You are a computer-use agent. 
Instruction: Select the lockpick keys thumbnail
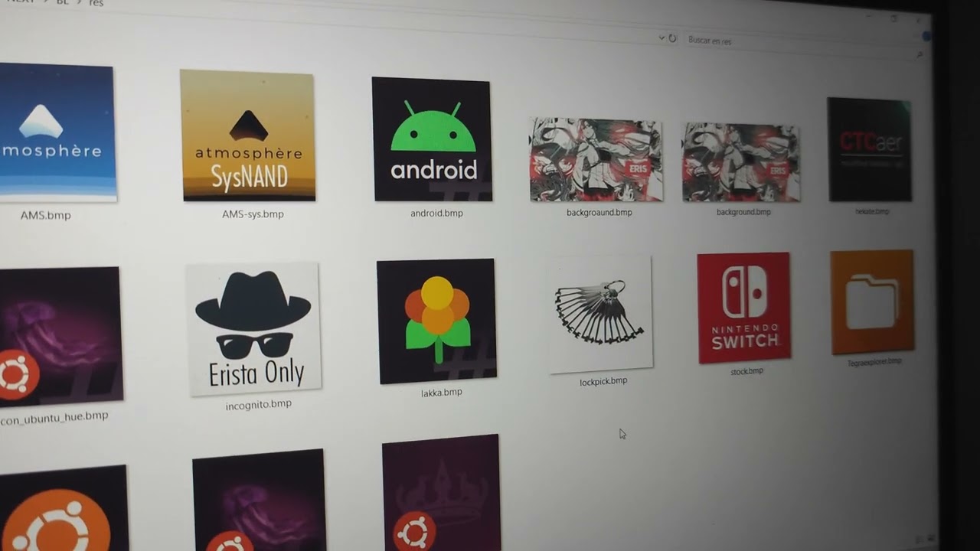(x=601, y=315)
